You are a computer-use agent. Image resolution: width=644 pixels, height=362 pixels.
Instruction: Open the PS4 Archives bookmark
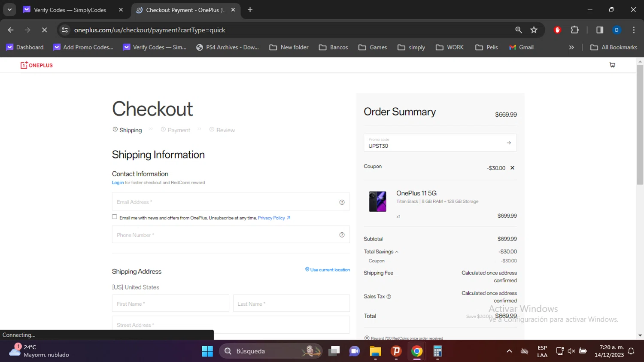228,47
